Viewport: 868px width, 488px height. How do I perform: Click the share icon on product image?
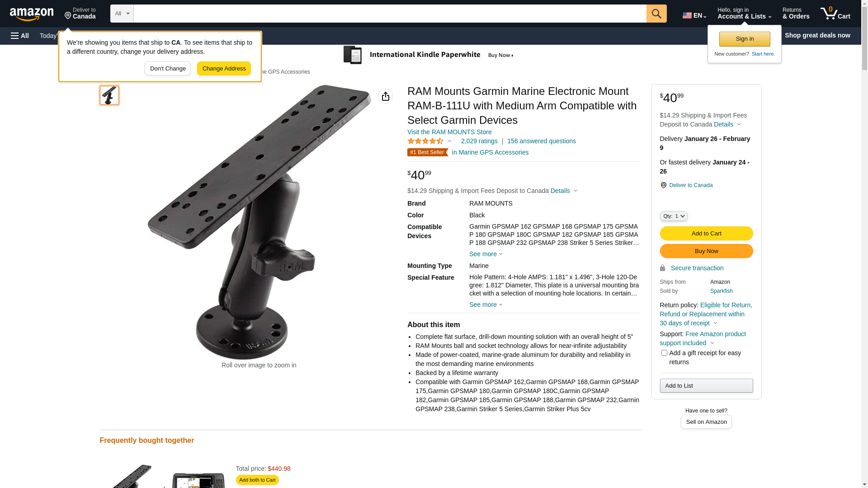pyautogui.click(x=386, y=96)
